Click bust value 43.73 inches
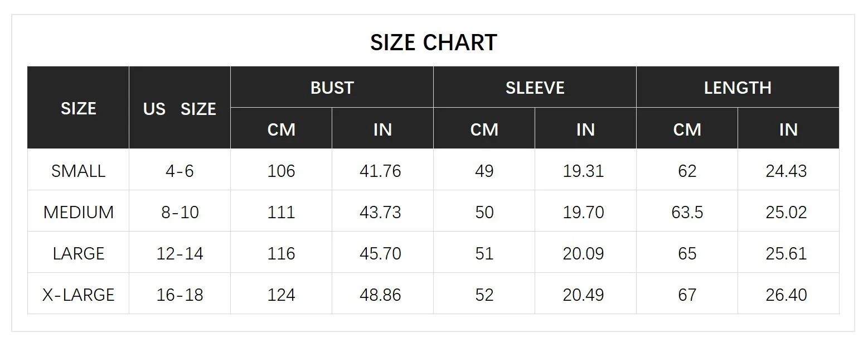The image size is (868, 351). pos(380,212)
